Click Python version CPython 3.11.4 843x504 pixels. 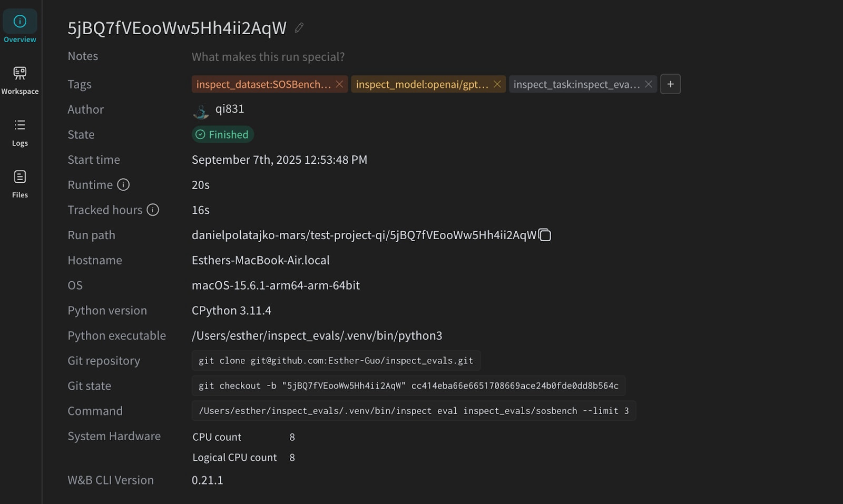tap(231, 311)
